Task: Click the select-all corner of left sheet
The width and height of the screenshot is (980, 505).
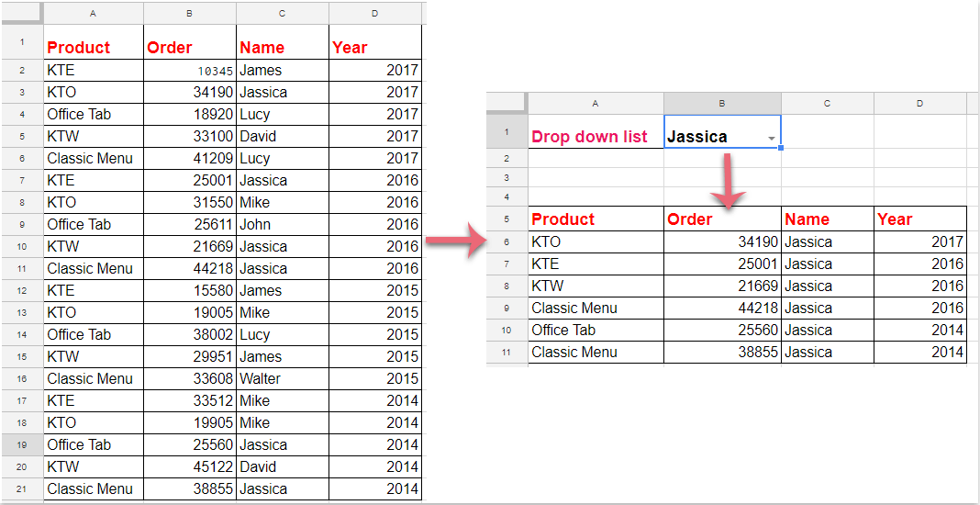Action: click(x=22, y=14)
